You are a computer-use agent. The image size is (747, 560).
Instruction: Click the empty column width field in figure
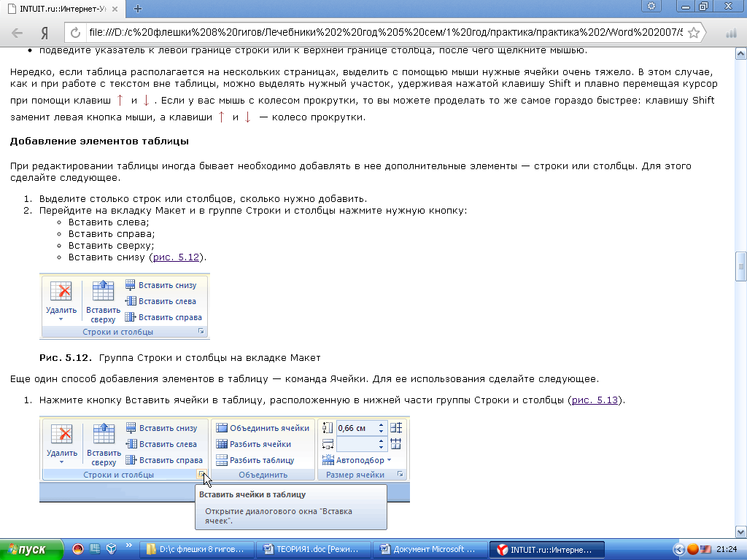(356, 444)
